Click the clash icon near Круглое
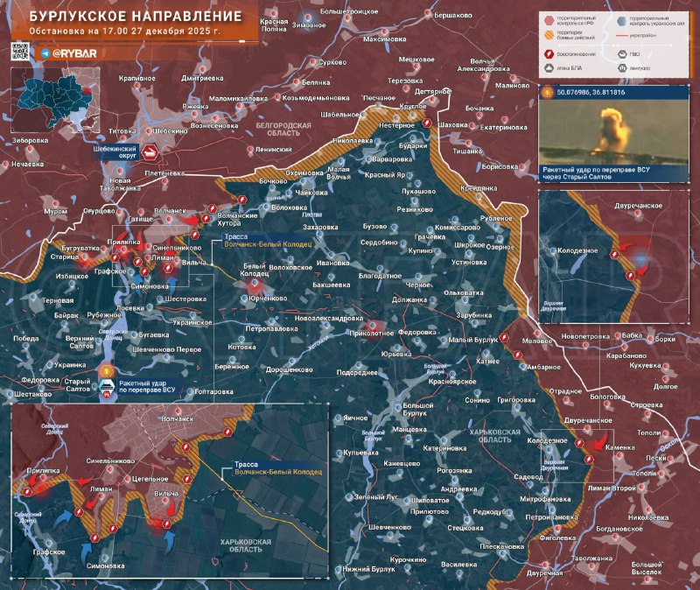 [427, 125]
